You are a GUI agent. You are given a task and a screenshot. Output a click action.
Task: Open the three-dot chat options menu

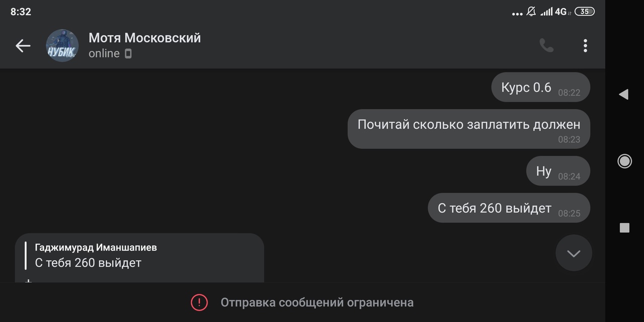[x=585, y=46]
